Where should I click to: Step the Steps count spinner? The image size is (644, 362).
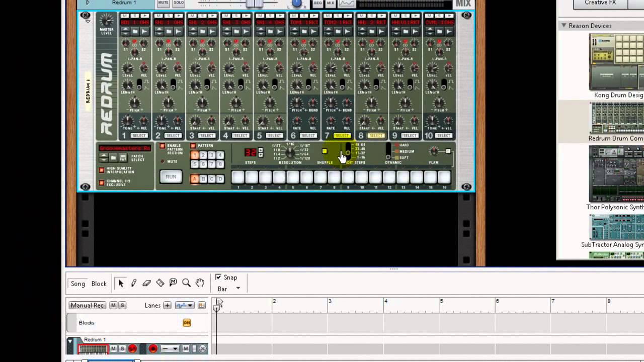(260, 152)
